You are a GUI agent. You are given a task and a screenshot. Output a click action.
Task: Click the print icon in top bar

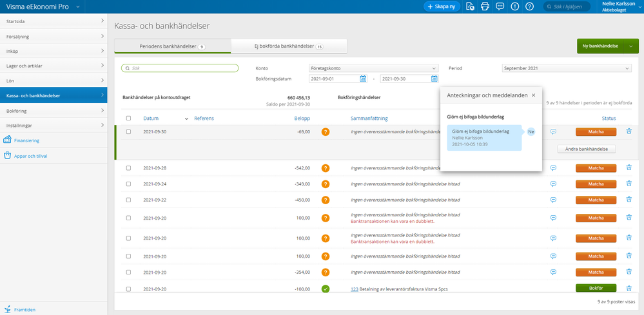tap(485, 6)
